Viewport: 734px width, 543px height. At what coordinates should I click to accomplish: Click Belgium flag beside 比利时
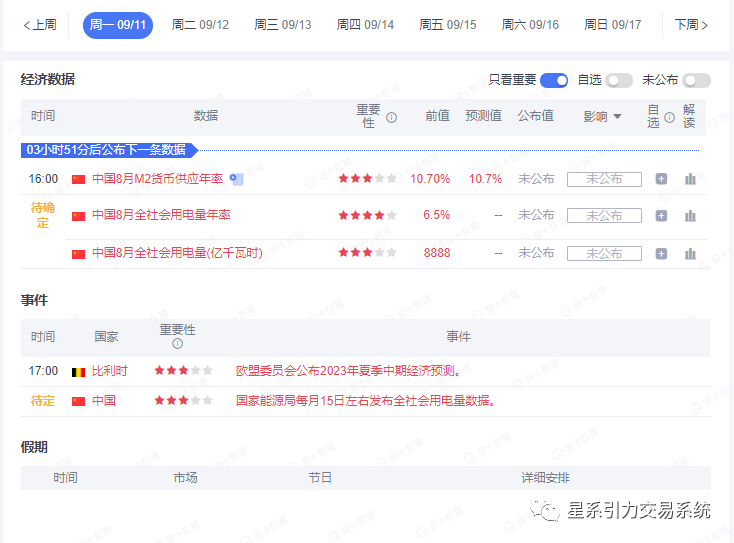pyautogui.click(x=78, y=372)
